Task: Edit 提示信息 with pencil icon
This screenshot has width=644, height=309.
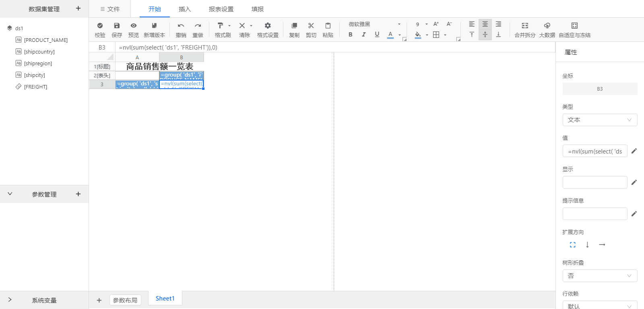Action: [x=634, y=214]
